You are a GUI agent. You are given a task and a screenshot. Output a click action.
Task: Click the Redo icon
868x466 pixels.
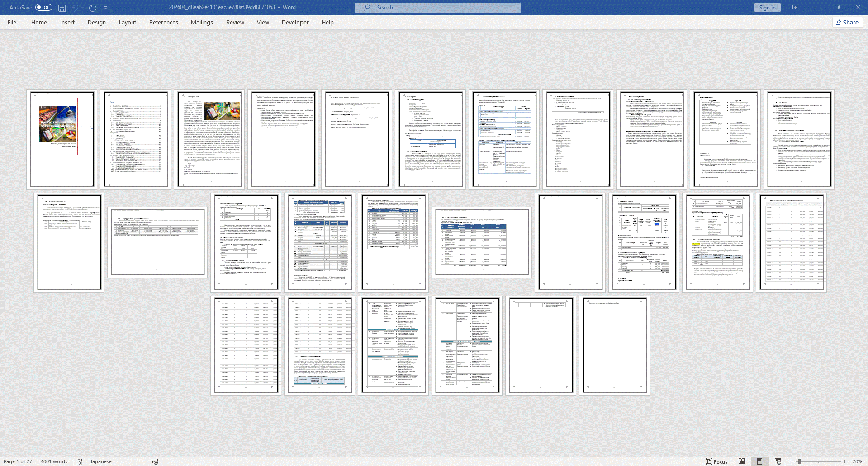pyautogui.click(x=93, y=8)
